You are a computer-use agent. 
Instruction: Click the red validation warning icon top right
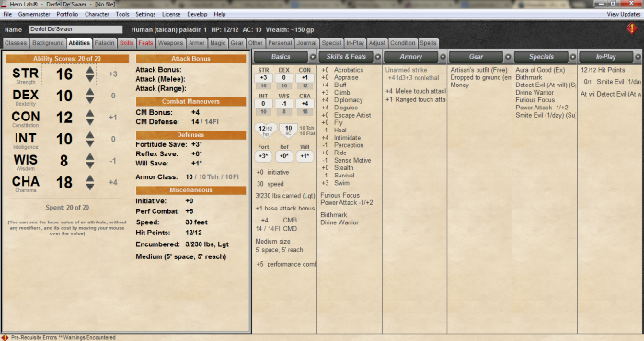(632, 28)
